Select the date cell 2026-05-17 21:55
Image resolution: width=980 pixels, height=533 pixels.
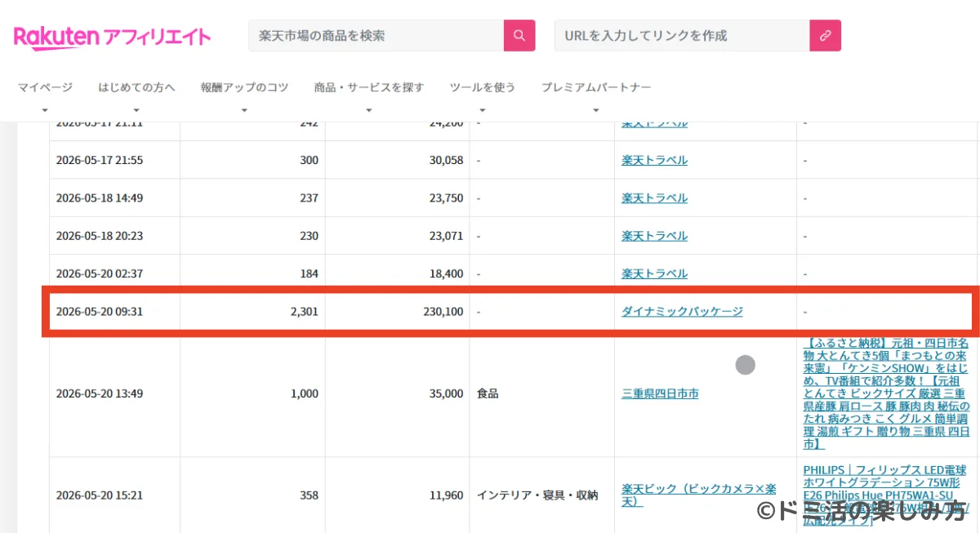(100, 160)
